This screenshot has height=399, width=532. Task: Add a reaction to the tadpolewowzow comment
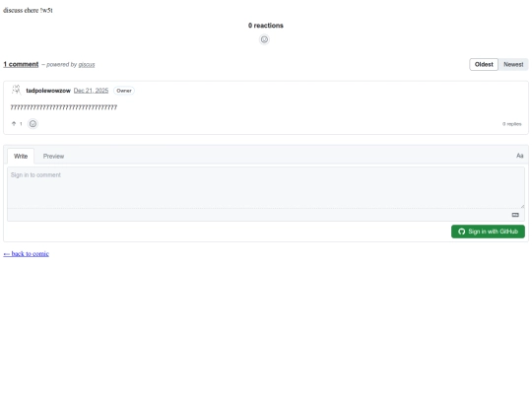[33, 124]
